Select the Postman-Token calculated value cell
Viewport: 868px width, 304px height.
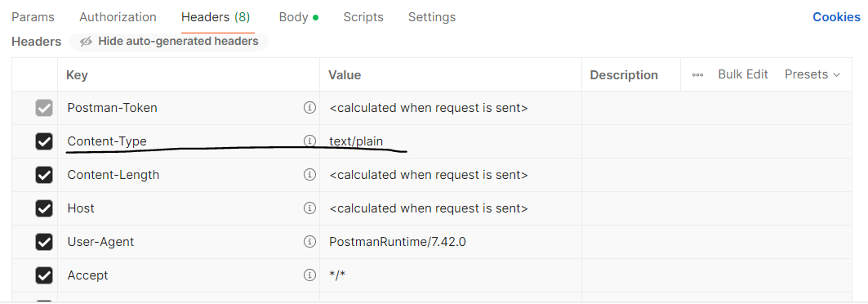[451, 108]
